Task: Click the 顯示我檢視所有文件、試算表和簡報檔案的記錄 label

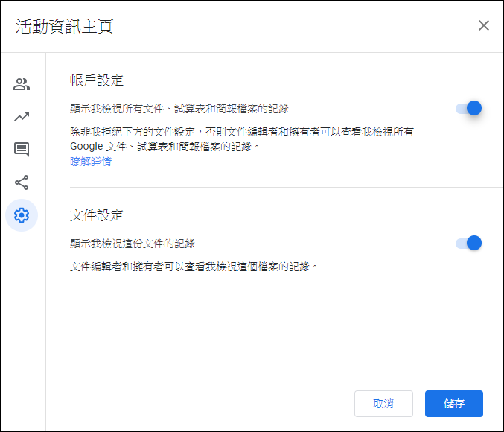Action: [x=179, y=109]
